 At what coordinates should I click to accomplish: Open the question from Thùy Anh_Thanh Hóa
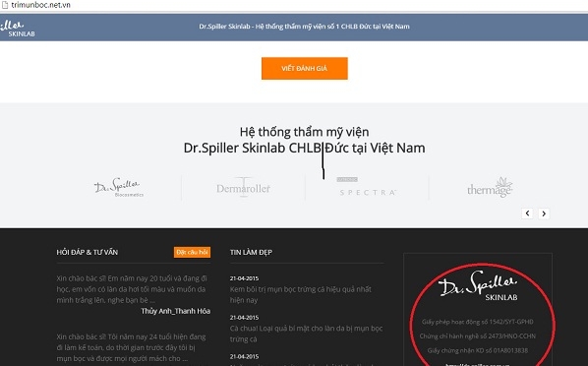pos(132,289)
